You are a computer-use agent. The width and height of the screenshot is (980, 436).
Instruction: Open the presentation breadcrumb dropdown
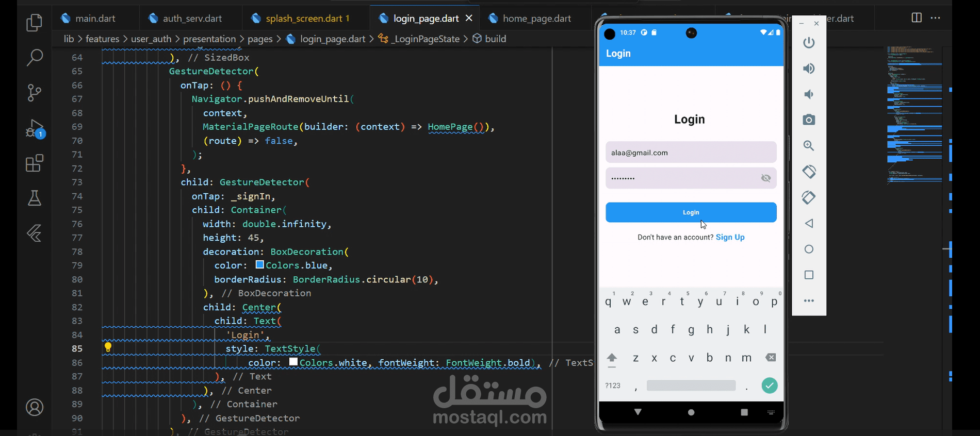tap(209, 39)
